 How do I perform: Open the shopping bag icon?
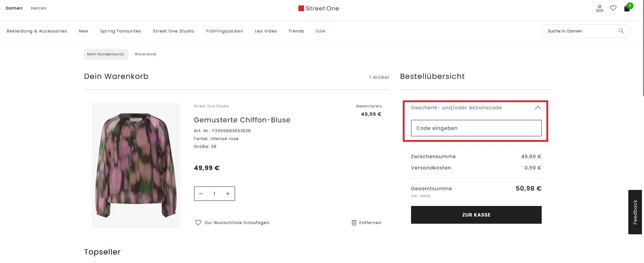tap(627, 8)
